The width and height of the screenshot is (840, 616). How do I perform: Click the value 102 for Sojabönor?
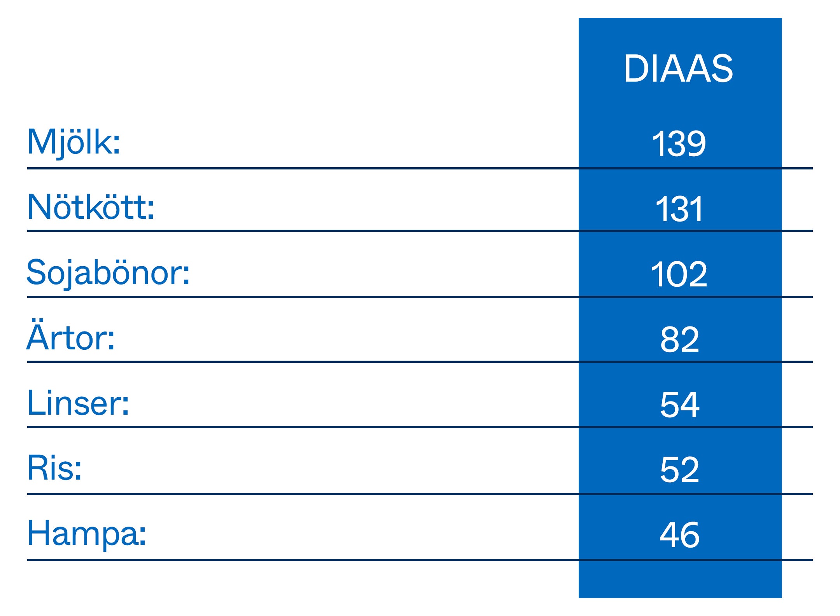679,274
